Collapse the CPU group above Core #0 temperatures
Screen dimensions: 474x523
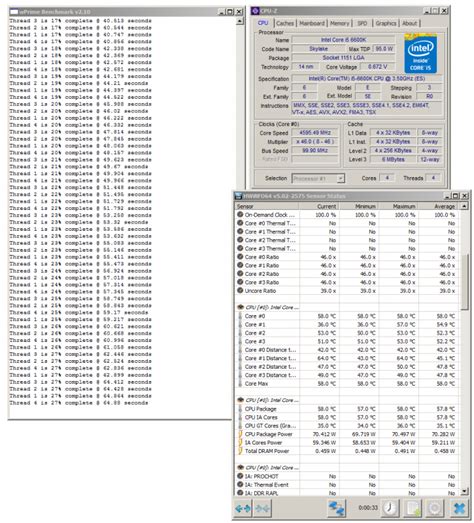pyautogui.click(x=240, y=307)
